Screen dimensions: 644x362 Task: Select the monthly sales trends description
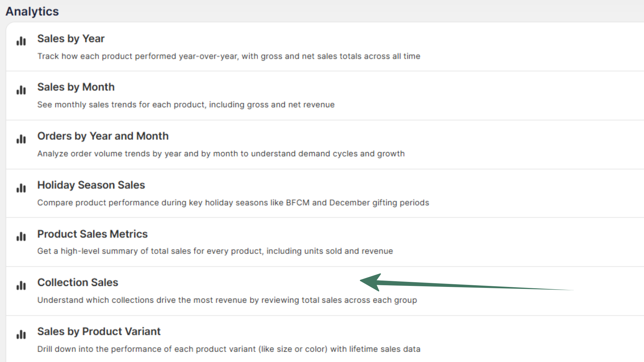[185, 105]
